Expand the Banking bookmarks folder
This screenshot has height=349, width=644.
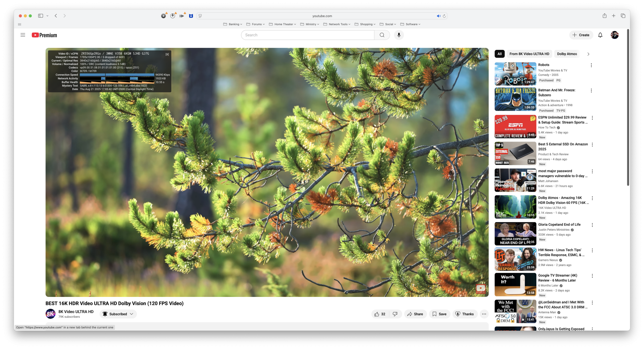[x=232, y=24]
